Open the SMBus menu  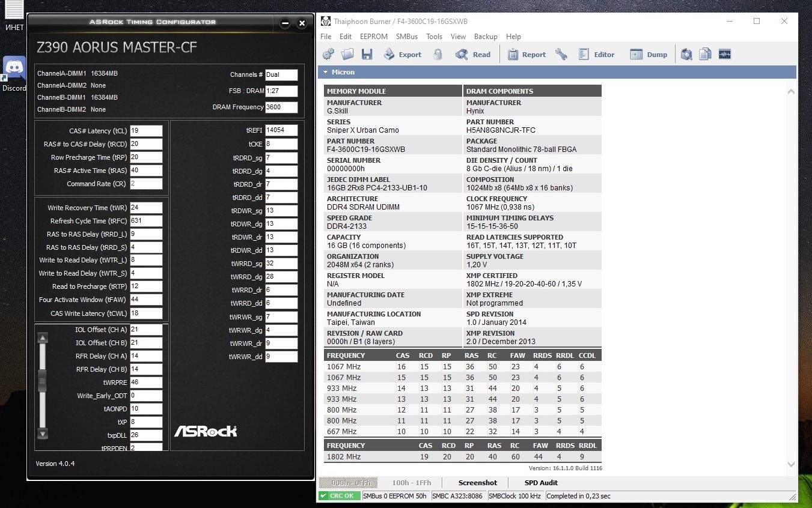click(x=407, y=37)
